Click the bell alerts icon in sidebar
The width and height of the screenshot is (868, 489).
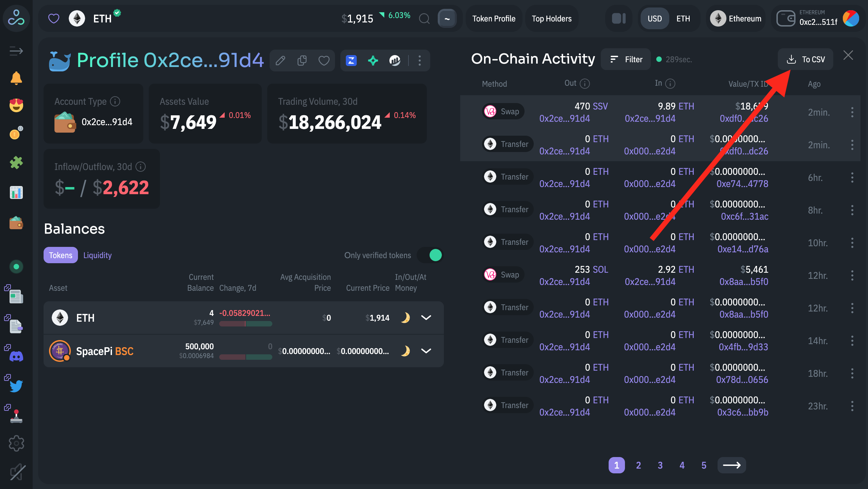16,78
